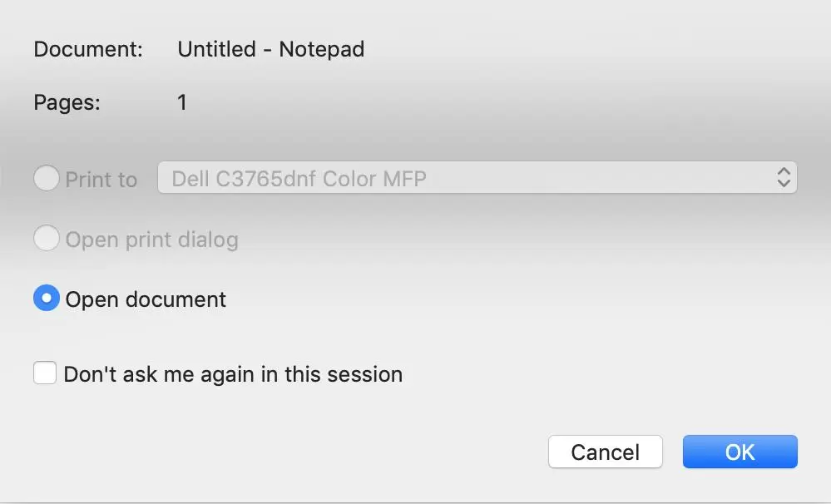The height and width of the screenshot is (504, 831).
Task: Choose the "Open print dialog" radio button
Action: (47, 240)
